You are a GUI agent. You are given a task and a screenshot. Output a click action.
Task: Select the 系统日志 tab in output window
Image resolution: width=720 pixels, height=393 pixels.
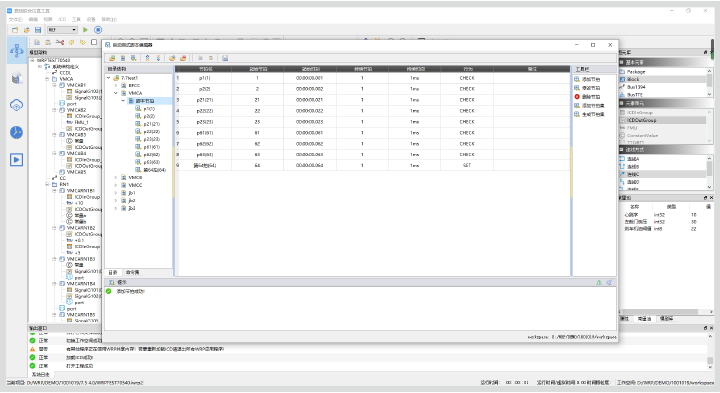tap(40, 375)
